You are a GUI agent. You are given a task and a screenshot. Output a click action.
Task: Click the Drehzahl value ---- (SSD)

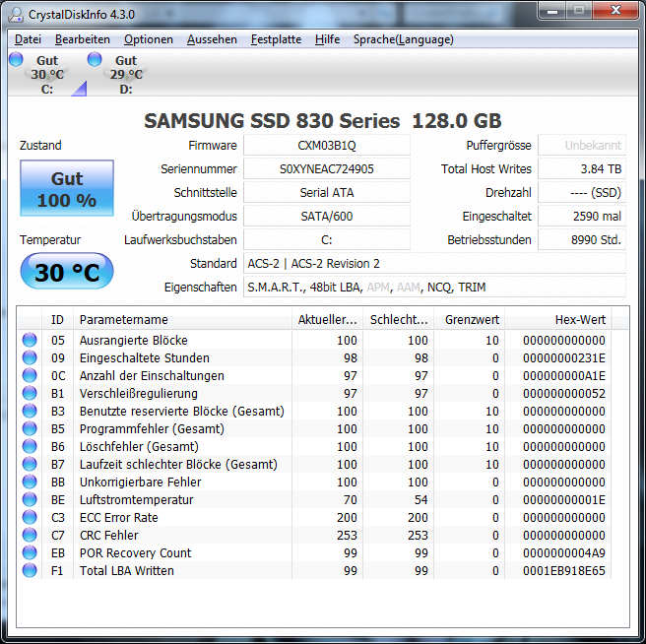point(582,192)
